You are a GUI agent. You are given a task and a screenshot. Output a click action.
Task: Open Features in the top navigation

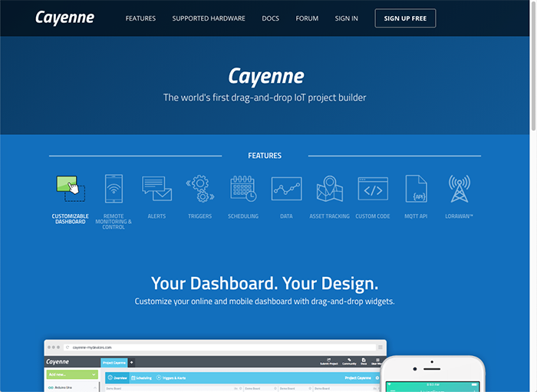[140, 18]
